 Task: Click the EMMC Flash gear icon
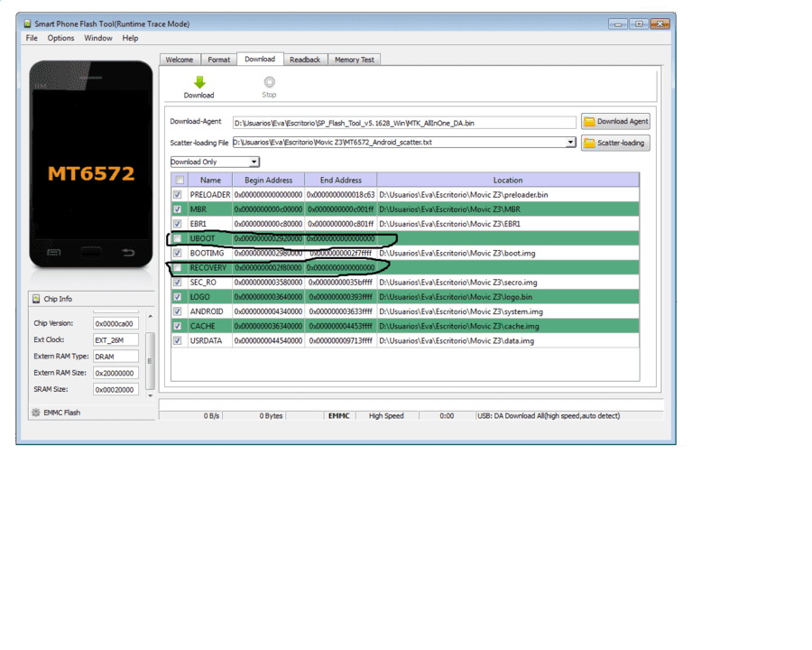coord(36,413)
